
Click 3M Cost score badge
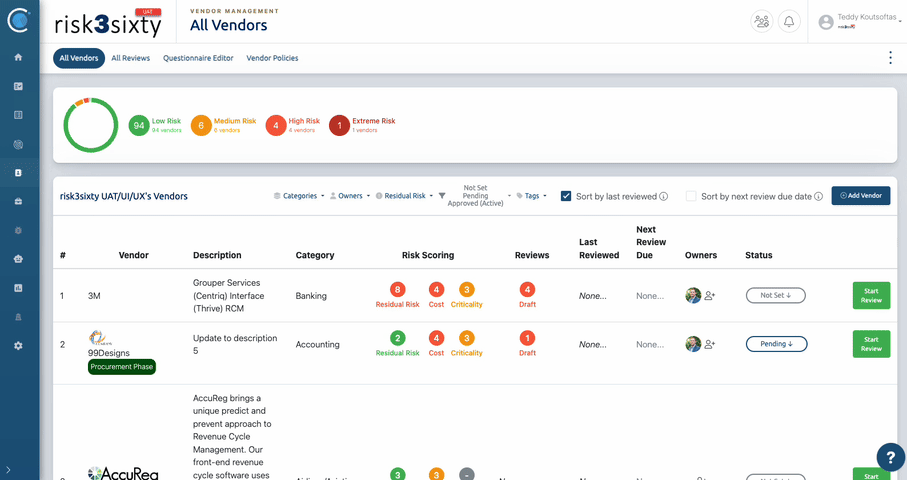pyautogui.click(x=436, y=290)
